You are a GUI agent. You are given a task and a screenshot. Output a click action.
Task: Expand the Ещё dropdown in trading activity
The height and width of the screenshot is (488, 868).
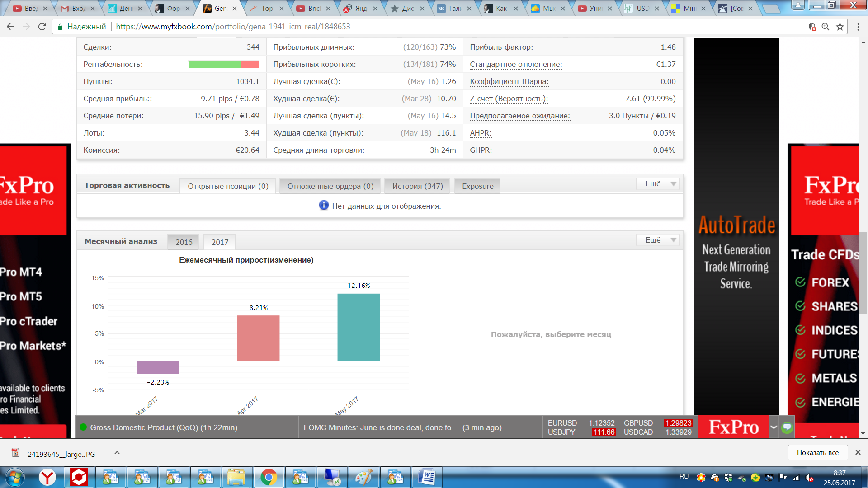pyautogui.click(x=658, y=183)
